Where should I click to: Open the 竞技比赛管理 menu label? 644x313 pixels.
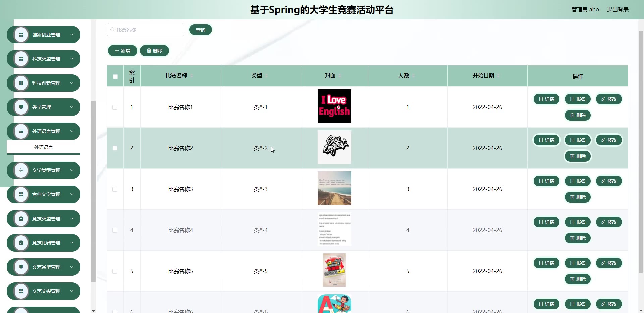coord(46,243)
